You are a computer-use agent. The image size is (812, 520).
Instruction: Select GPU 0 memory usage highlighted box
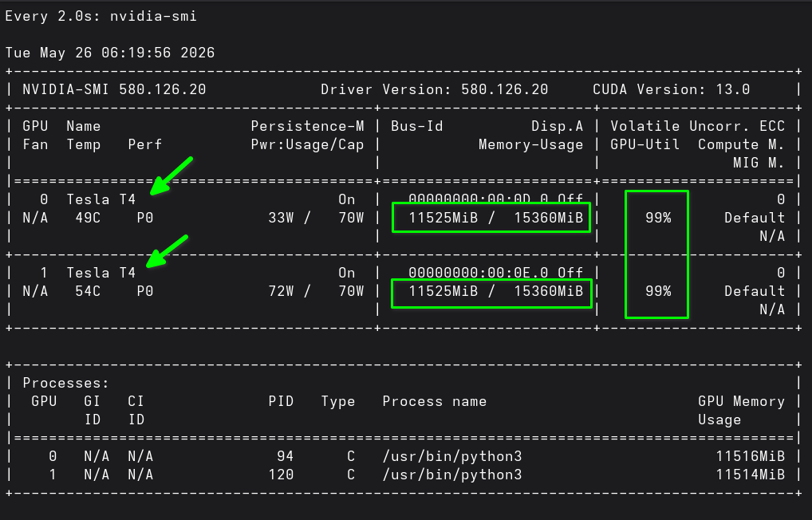coord(491,218)
